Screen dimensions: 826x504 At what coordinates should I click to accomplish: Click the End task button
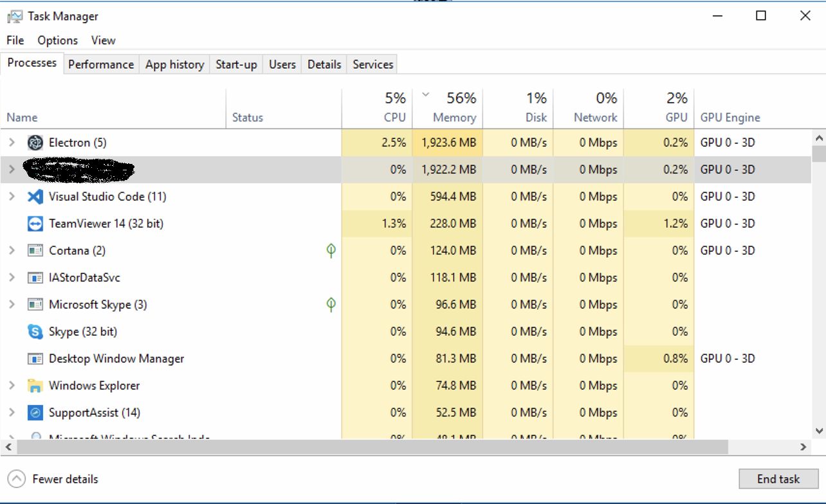click(778, 479)
